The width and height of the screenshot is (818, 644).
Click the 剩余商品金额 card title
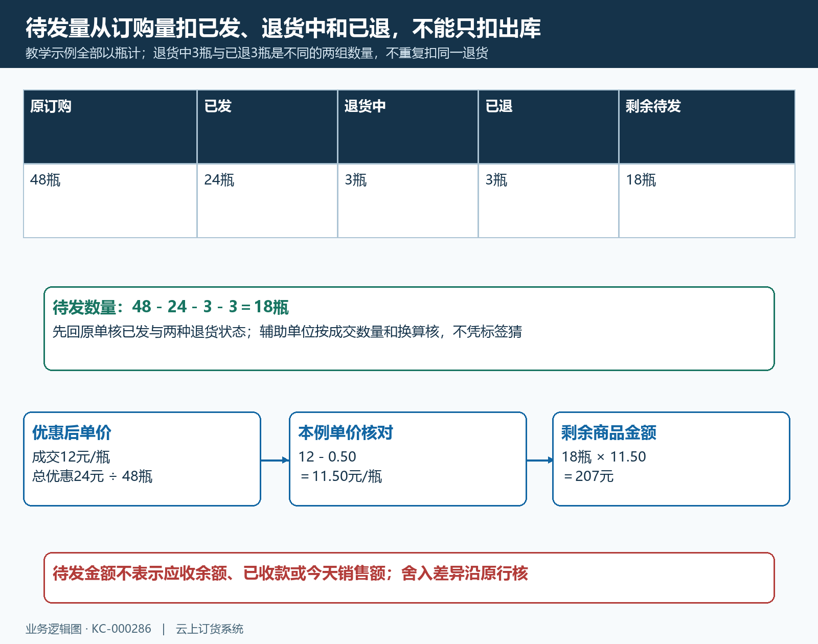609,432
